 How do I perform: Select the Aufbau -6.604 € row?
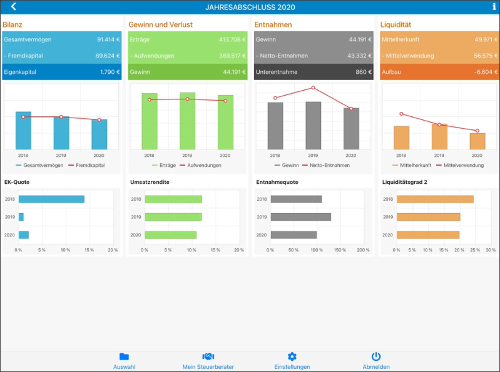439,72
